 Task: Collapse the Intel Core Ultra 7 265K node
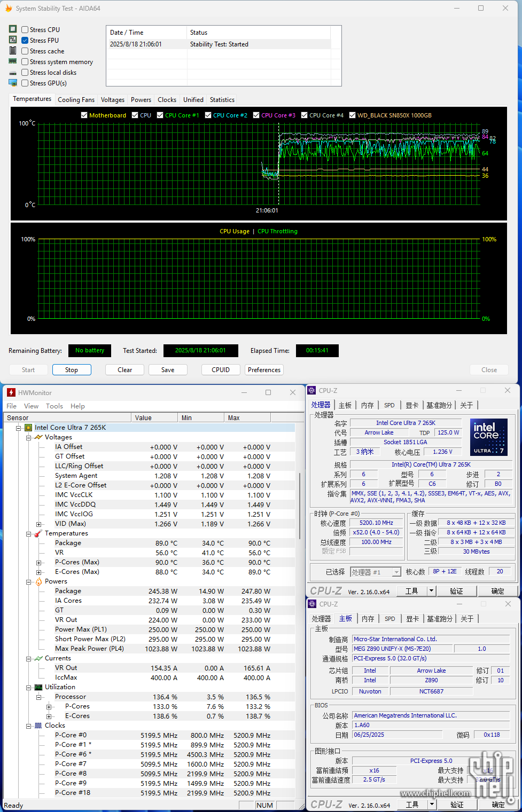click(19, 428)
